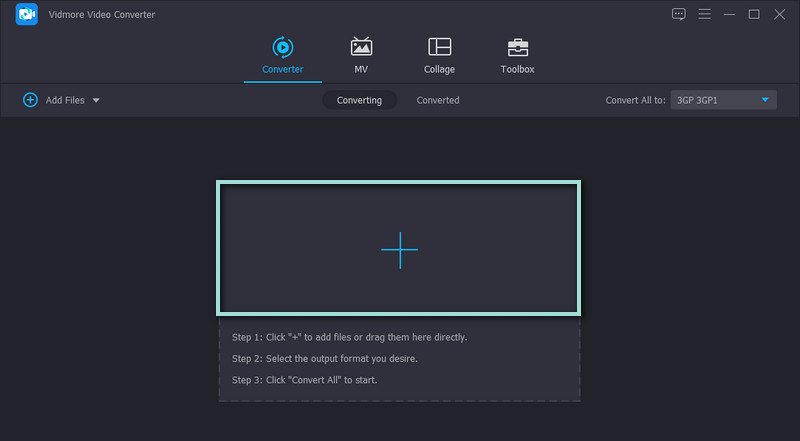
Task: Click the circled plus beside Add Files
Action: tap(30, 100)
